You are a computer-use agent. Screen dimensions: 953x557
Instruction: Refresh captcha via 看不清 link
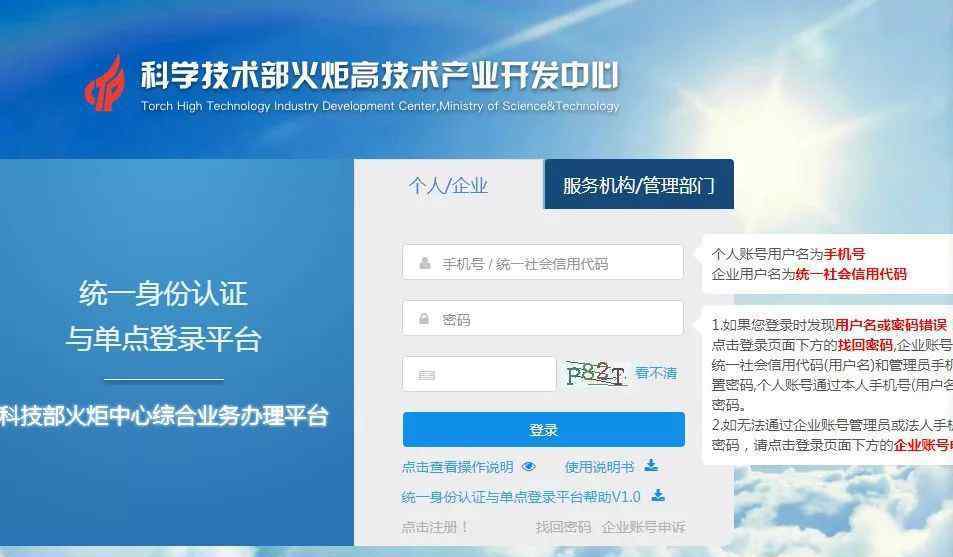pyautogui.click(x=656, y=373)
